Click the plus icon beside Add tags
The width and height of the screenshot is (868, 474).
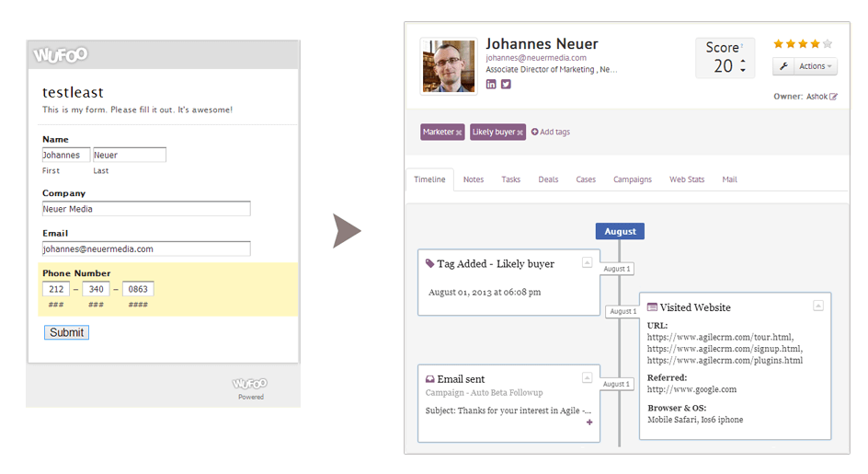[x=535, y=132]
